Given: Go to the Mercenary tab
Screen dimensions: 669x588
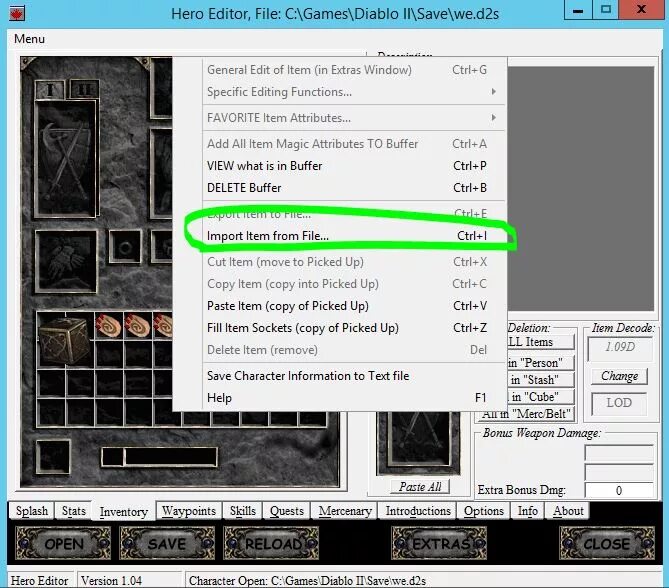Looking at the screenshot, I should (345, 511).
